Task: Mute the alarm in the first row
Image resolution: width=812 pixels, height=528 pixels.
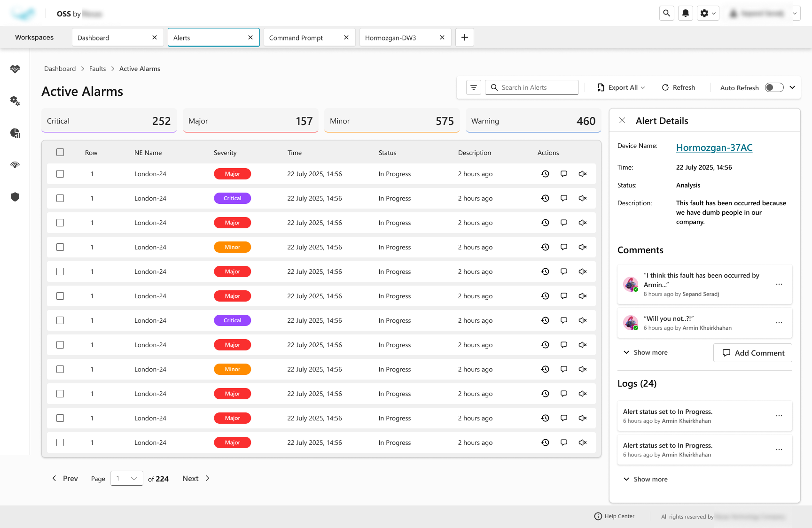Action: [583, 174]
